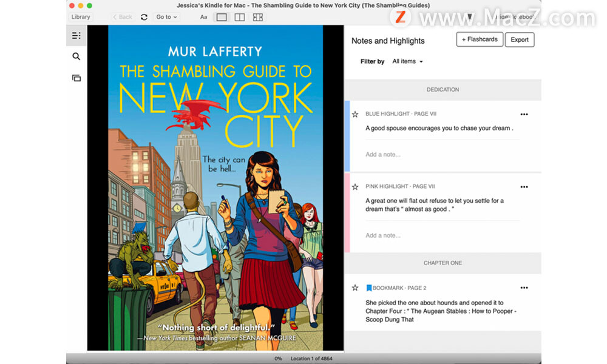
Task: Open the Go to dropdown
Action: 166,17
